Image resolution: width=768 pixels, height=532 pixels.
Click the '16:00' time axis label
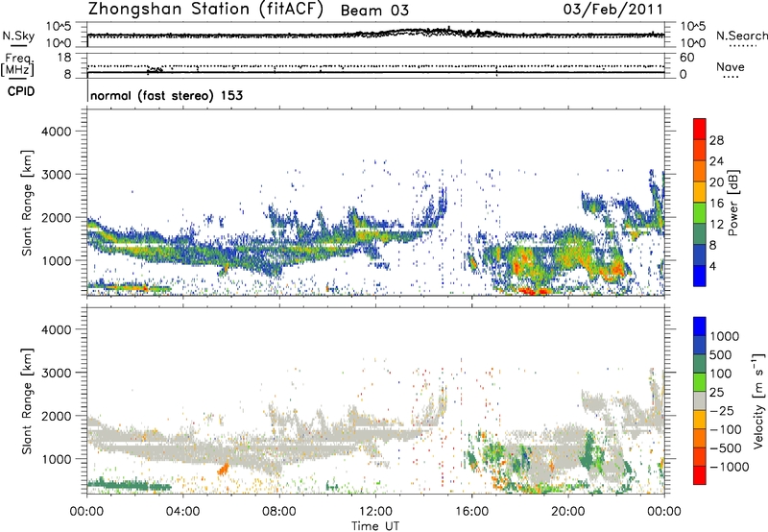point(471,512)
